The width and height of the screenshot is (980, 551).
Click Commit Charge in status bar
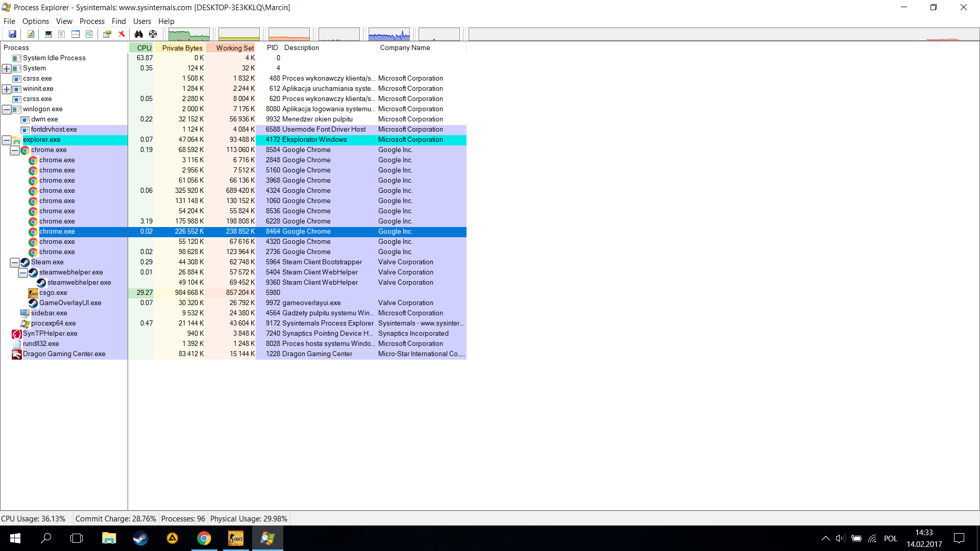click(116, 519)
